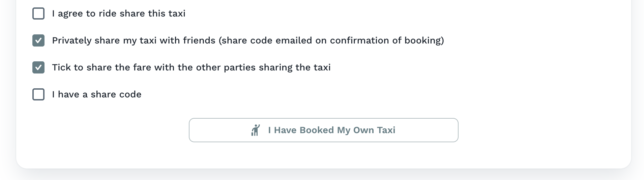644x180 pixels.
Task: Toggle fare splitting with other parties off
Action: (x=38, y=67)
